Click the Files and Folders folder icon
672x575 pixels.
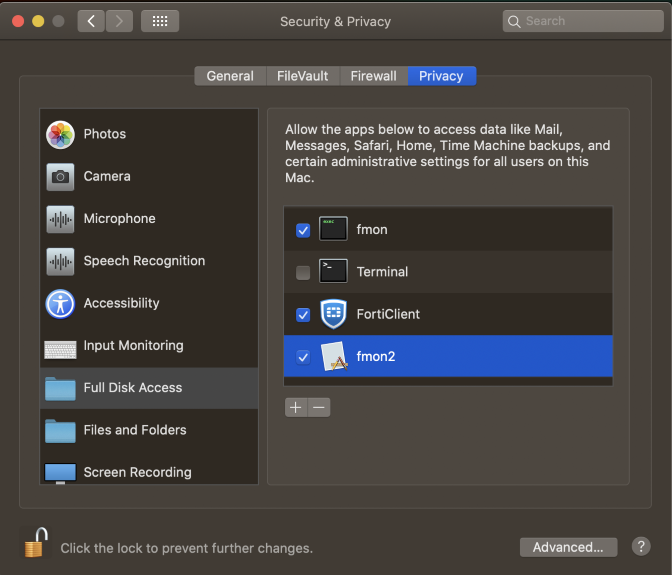point(60,431)
